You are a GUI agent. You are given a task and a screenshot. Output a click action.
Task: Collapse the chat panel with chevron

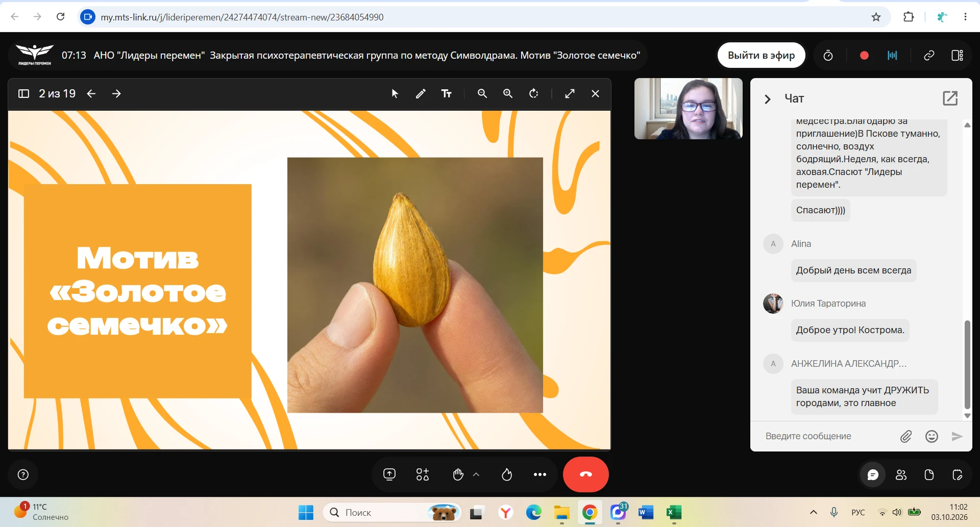767,99
